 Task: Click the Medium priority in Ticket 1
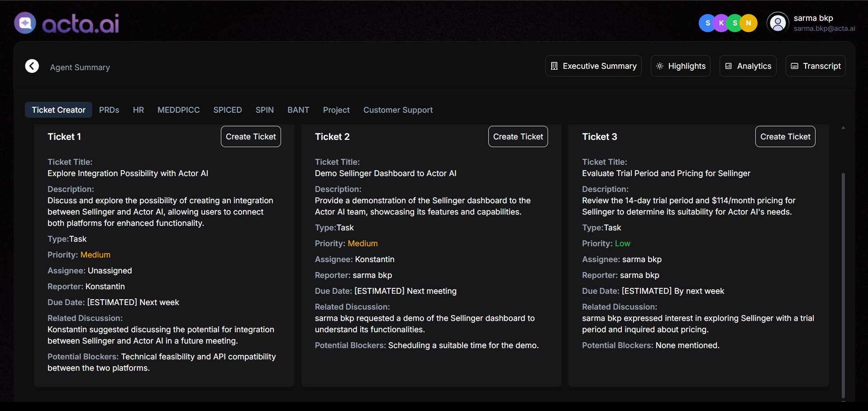pyautogui.click(x=95, y=255)
